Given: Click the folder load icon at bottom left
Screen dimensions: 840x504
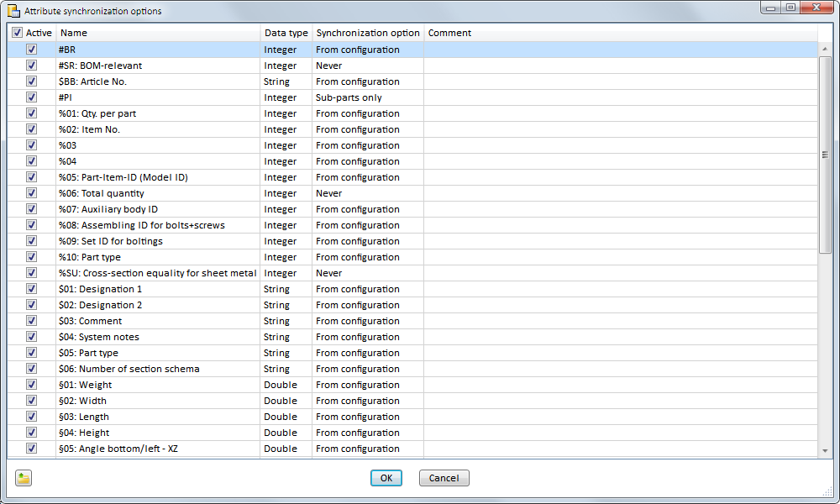Looking at the screenshot, I should click(24, 478).
